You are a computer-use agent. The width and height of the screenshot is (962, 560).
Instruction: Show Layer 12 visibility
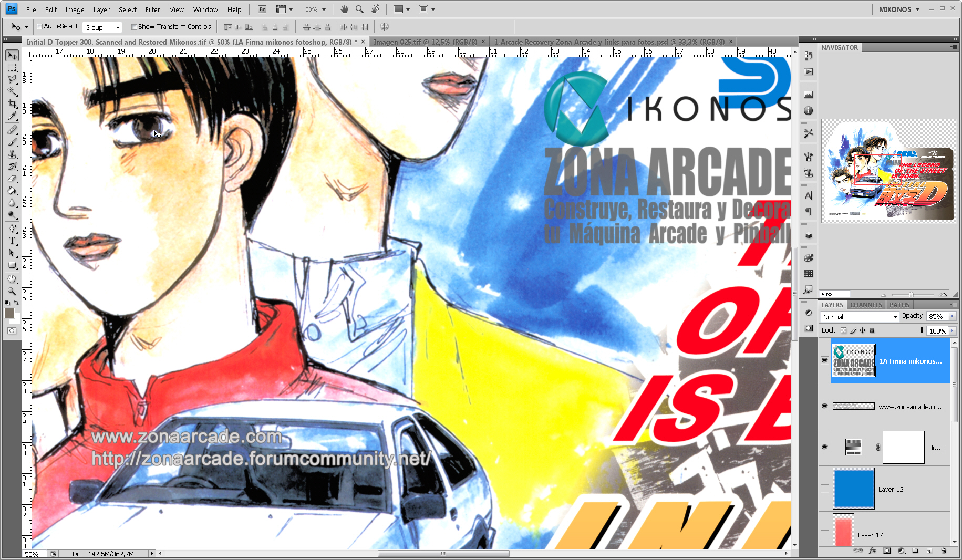click(x=824, y=489)
